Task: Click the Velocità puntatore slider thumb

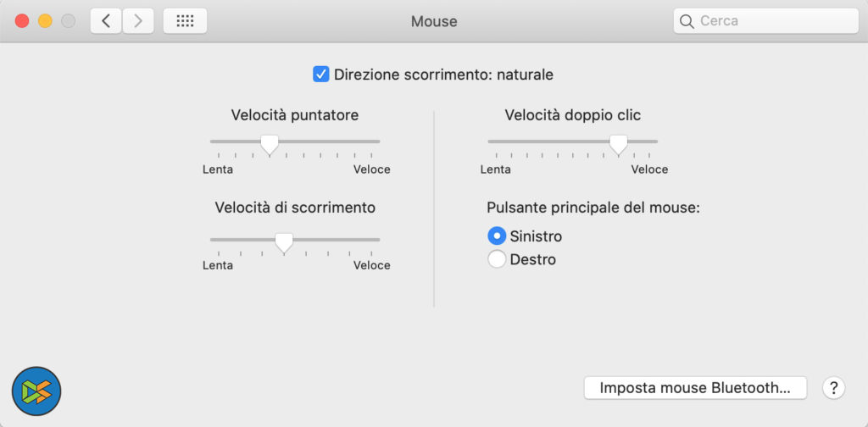Action: coord(270,144)
